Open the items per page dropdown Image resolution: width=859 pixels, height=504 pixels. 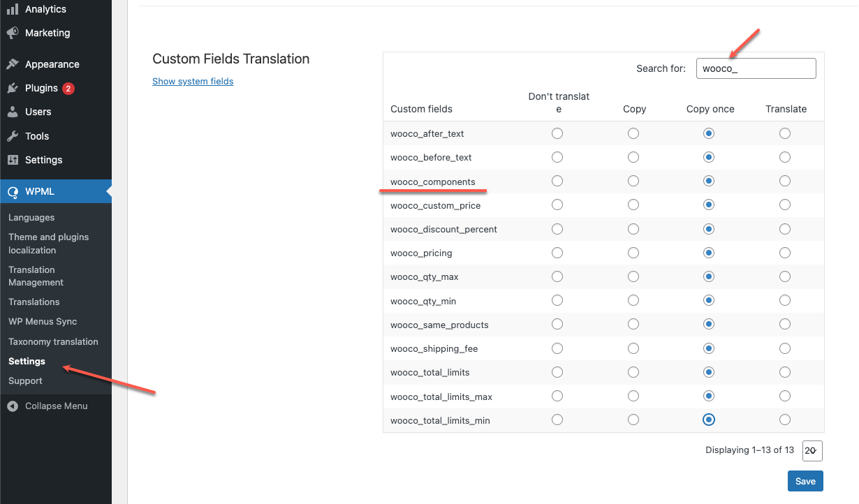pos(812,451)
